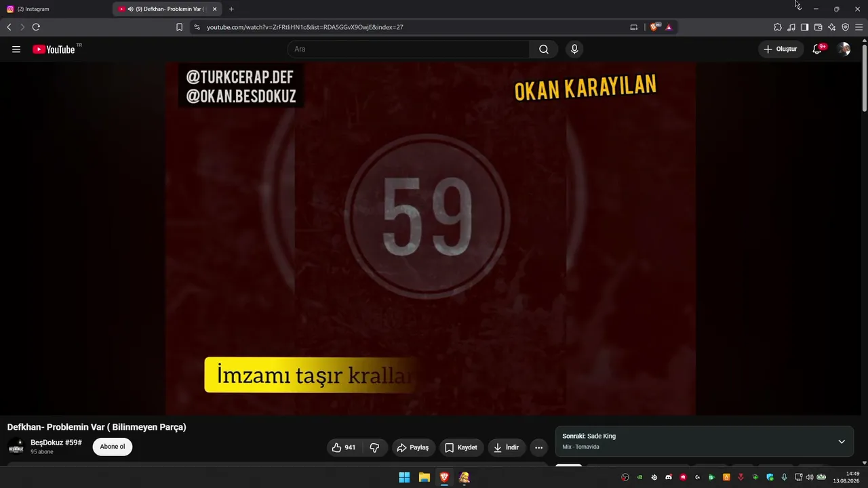Expand the upcoming playlist panel
The height and width of the screenshot is (488, 868).
(842, 442)
